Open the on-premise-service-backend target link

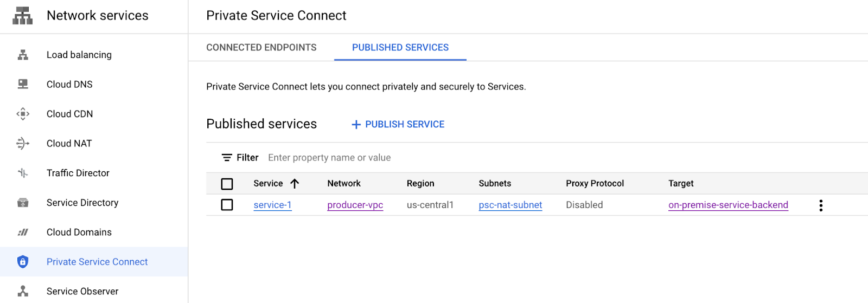pos(728,205)
